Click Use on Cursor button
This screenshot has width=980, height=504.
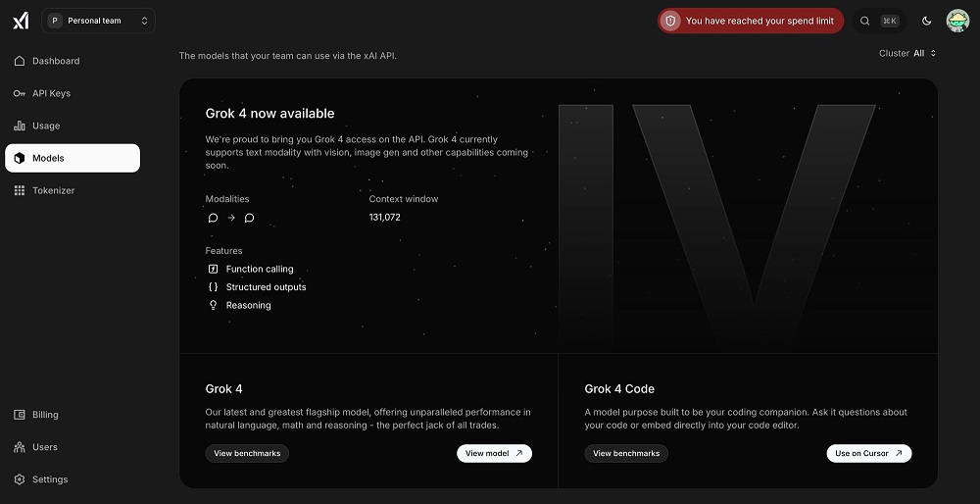868,453
